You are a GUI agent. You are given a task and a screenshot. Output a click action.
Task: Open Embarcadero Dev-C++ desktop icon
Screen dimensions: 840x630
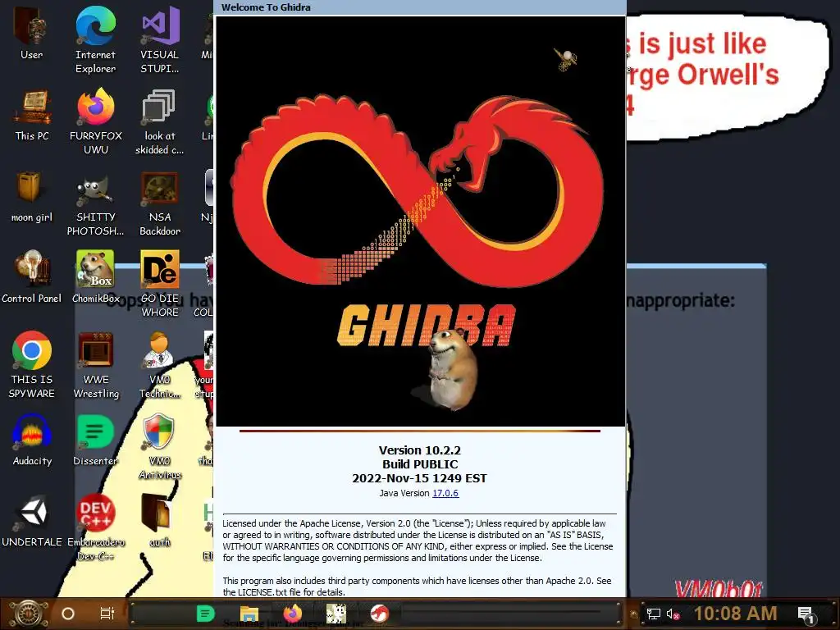click(95, 527)
